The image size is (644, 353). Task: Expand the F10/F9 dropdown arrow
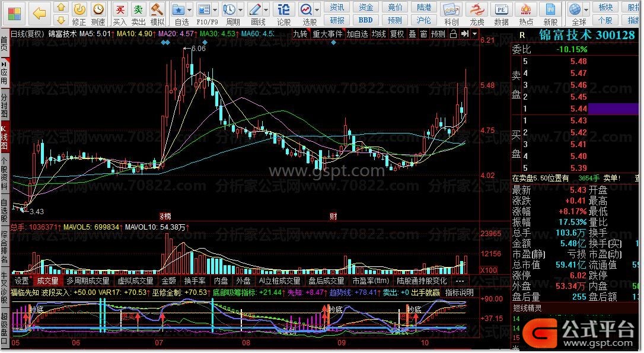pyautogui.click(x=215, y=9)
